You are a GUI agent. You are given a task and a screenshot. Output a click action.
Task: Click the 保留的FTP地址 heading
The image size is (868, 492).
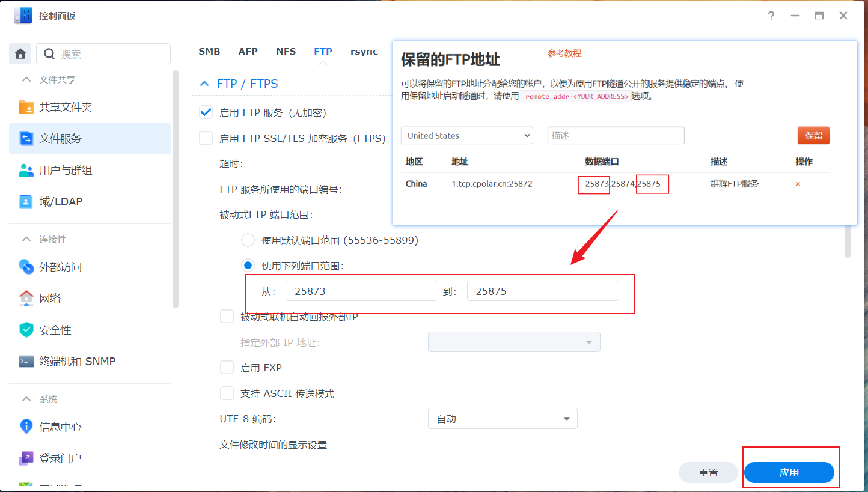tap(451, 59)
